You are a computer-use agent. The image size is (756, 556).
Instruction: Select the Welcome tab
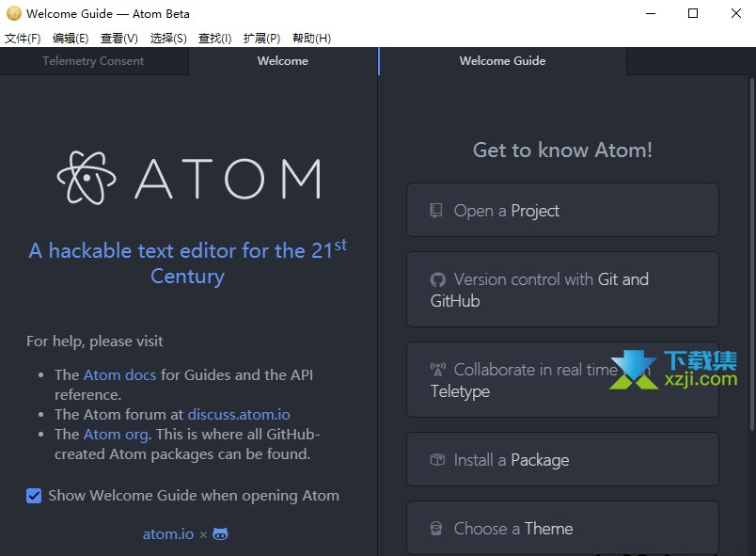coord(283,61)
